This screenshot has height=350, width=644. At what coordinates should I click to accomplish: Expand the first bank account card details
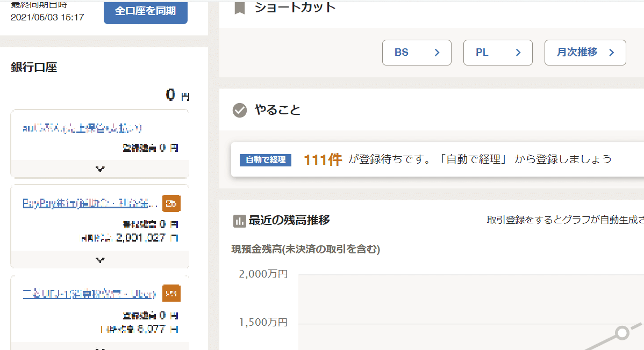[x=100, y=169]
